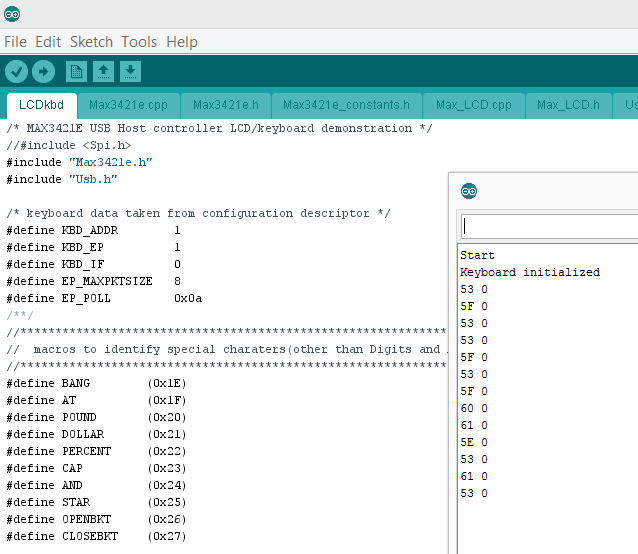Click "#define PERCENT" code line
Screen dimensions: 638x554
tap(96, 451)
